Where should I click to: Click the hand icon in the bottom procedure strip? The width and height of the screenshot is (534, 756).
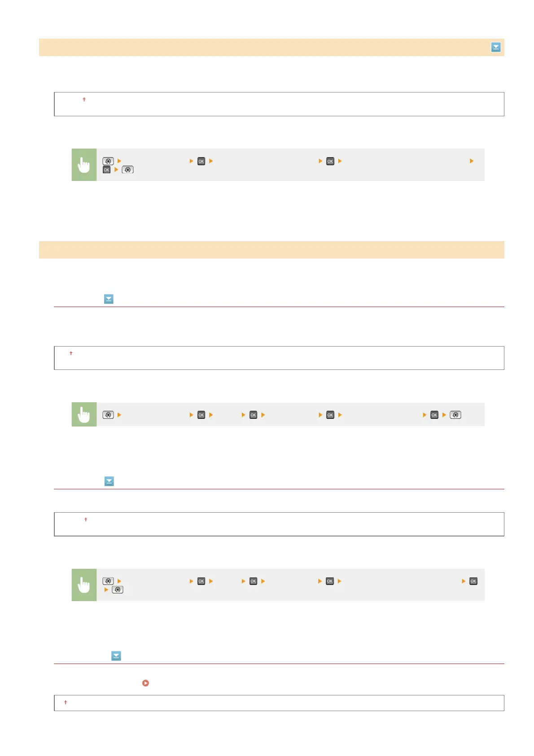click(84, 585)
